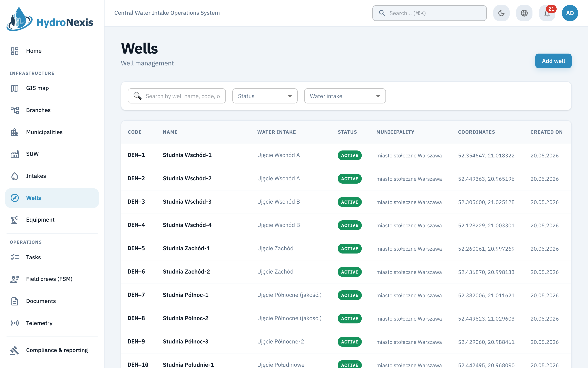Click ACTIVE badge in DEM-2 row
The height and width of the screenshot is (368, 588).
tap(349, 179)
